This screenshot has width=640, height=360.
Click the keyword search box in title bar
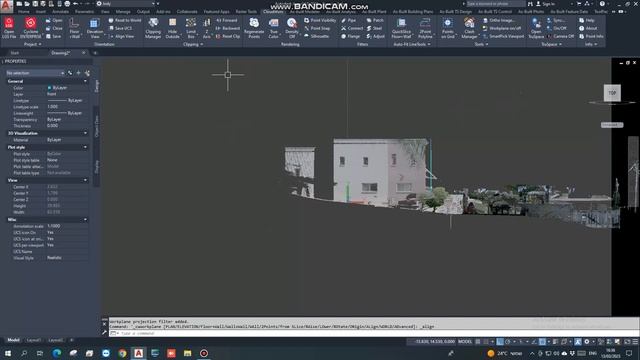point(496,4)
